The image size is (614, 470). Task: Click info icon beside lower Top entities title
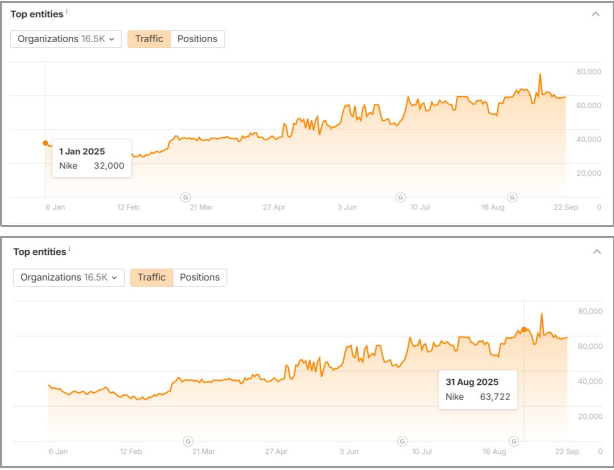point(69,250)
